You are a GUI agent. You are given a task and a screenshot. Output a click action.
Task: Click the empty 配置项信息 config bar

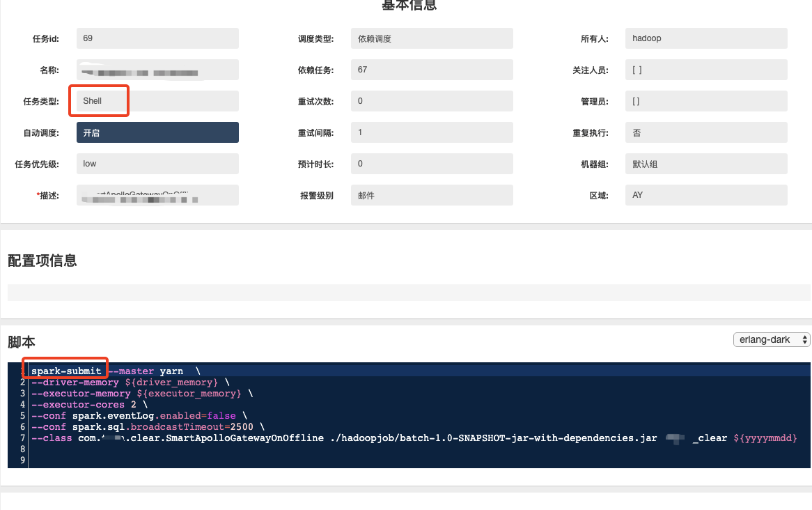[x=409, y=293]
